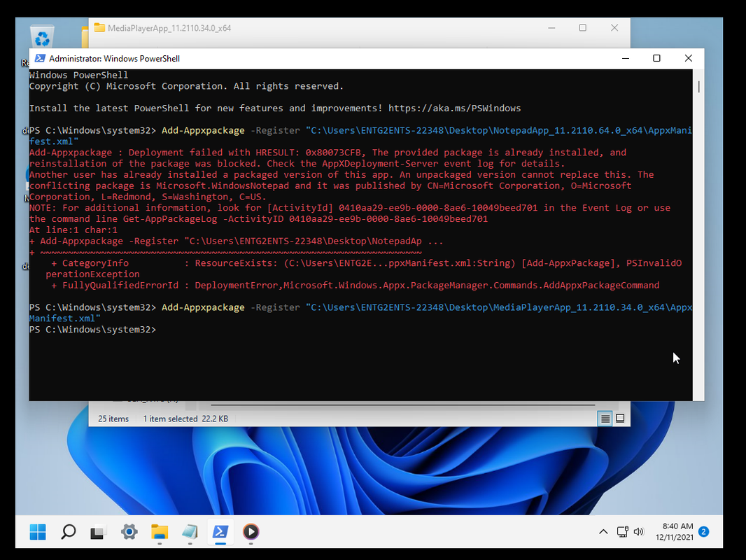Open clock showing 8:40 AM

[677, 526]
